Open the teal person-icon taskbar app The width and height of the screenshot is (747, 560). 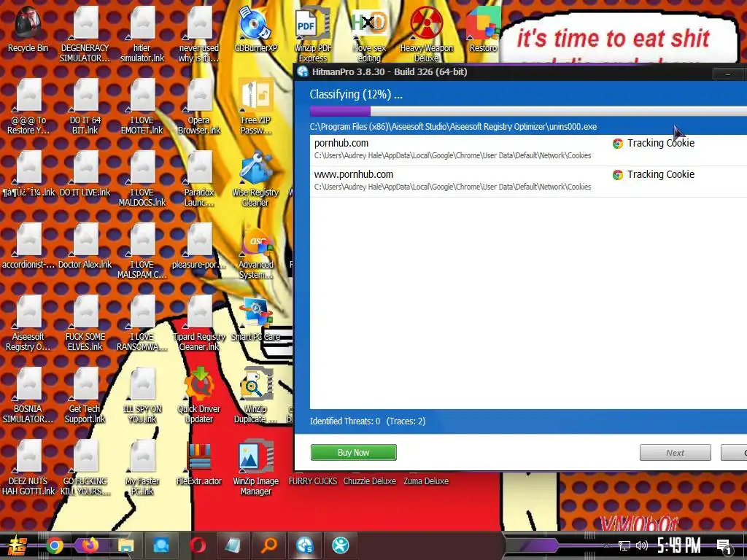point(341,545)
